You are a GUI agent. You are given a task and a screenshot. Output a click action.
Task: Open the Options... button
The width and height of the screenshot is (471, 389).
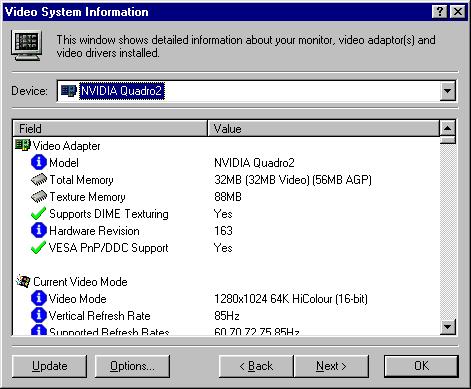click(132, 366)
